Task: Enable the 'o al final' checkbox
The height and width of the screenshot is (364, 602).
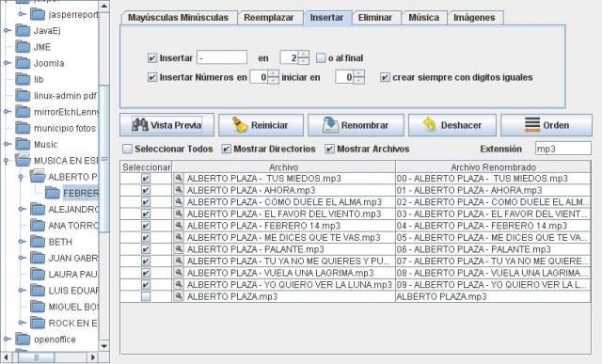Action: tap(321, 58)
